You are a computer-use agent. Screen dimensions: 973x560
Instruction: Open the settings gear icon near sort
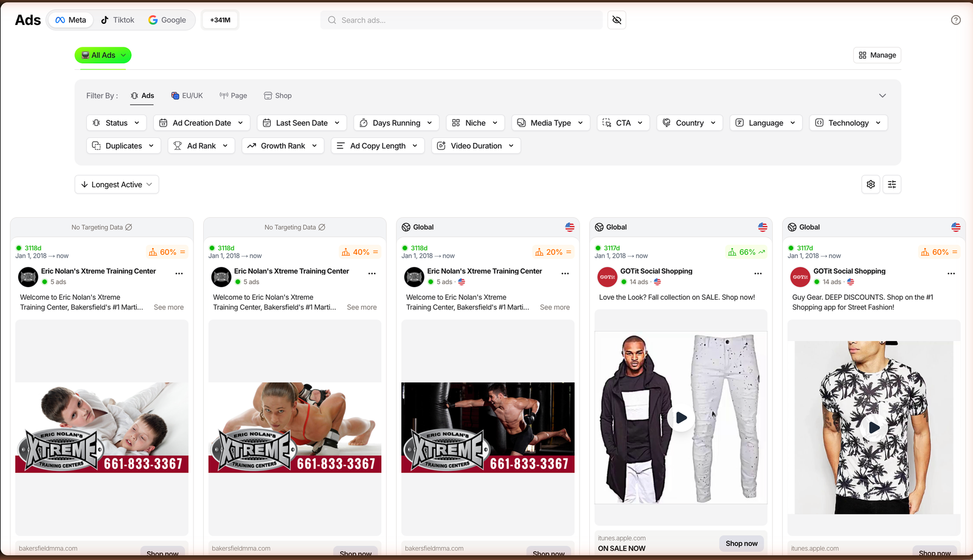coord(871,184)
